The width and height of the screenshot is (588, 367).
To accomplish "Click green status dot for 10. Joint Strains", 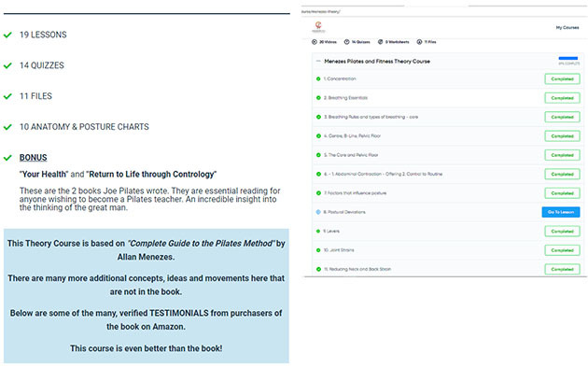I will [318, 250].
